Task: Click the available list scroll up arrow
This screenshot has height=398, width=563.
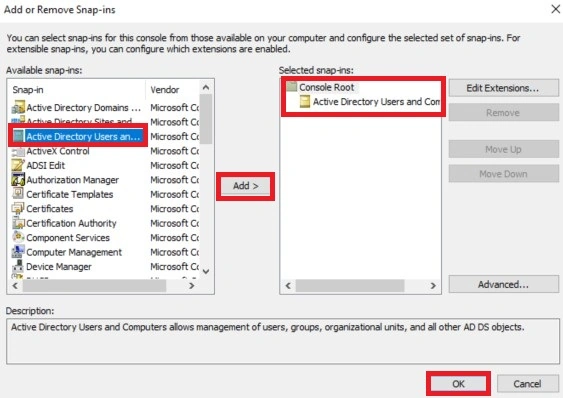Action: [206, 87]
